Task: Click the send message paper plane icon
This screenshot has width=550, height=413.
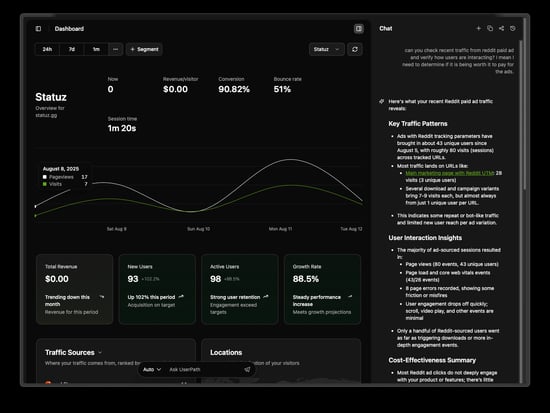Action: pos(247,369)
